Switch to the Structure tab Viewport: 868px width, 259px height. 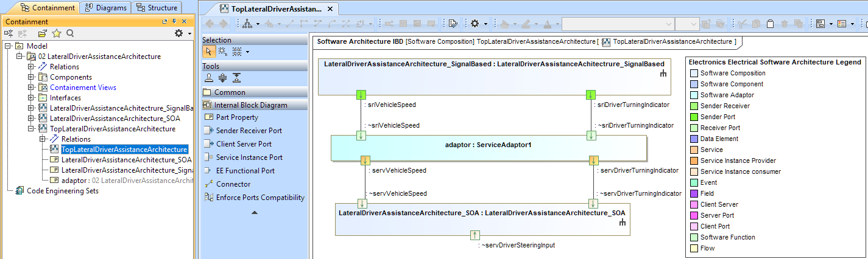(156, 8)
